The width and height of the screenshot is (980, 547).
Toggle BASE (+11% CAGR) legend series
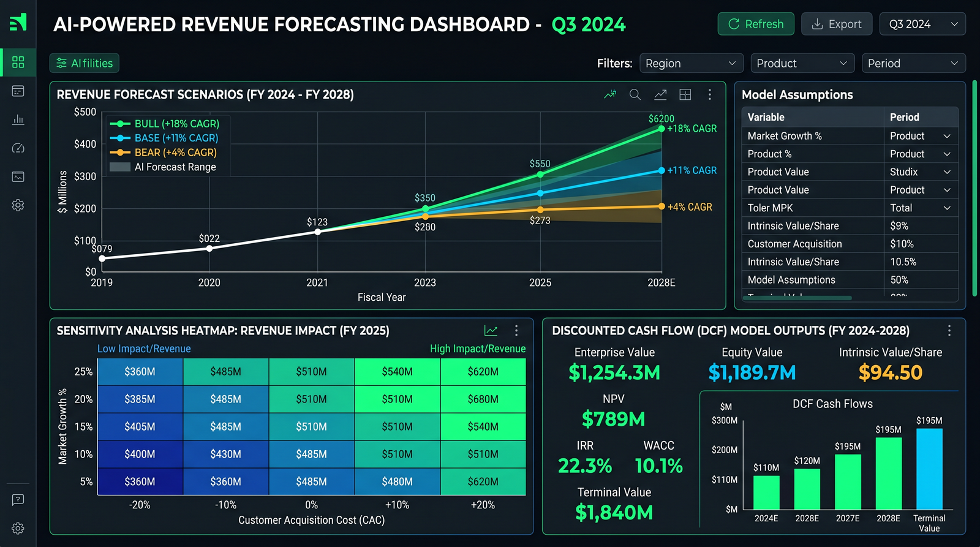click(164, 138)
